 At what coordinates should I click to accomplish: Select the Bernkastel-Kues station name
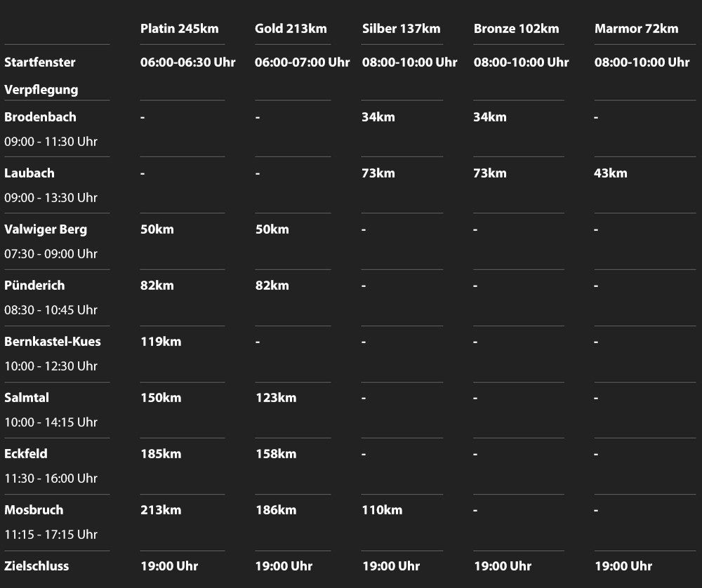click(53, 341)
